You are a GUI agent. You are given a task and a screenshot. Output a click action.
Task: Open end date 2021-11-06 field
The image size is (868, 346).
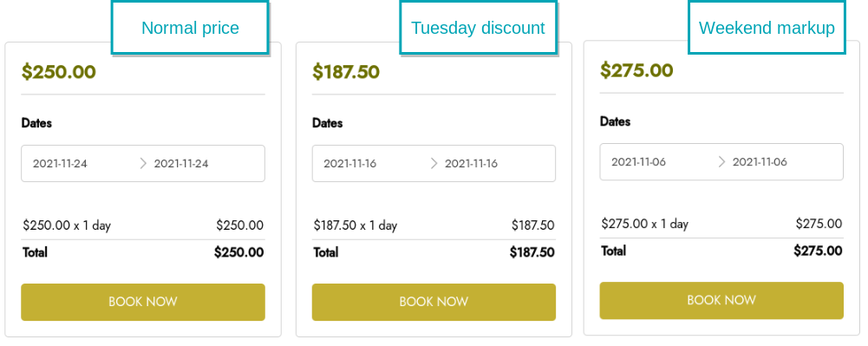coord(760,161)
